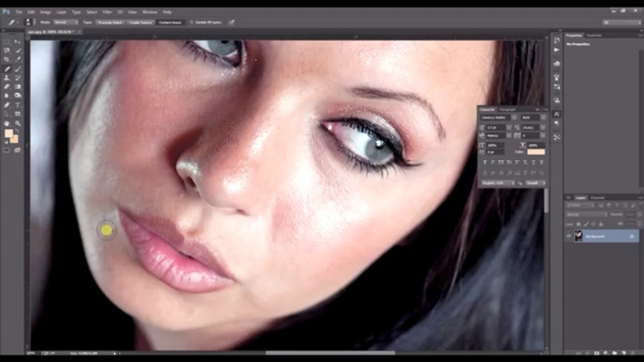This screenshot has width=644, height=362.
Task: Toggle Faux Bold in Character panel
Action: tap(486, 162)
